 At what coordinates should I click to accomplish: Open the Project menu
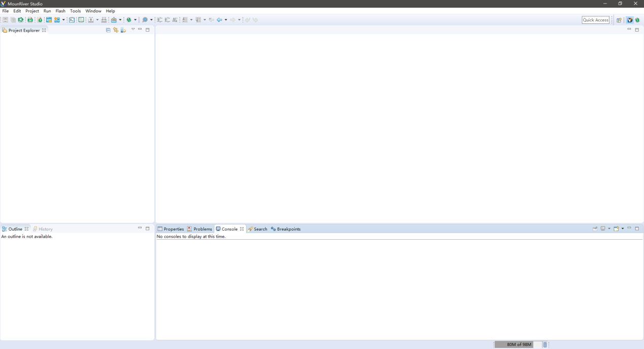pyautogui.click(x=32, y=11)
